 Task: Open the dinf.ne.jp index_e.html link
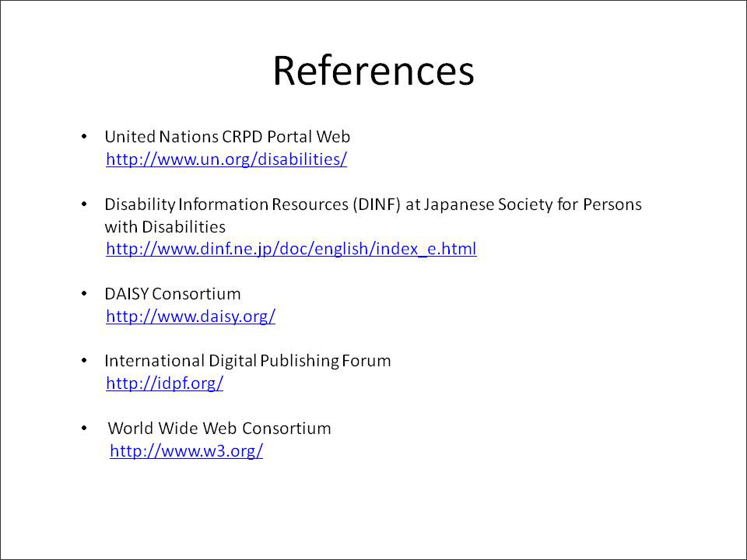291,249
